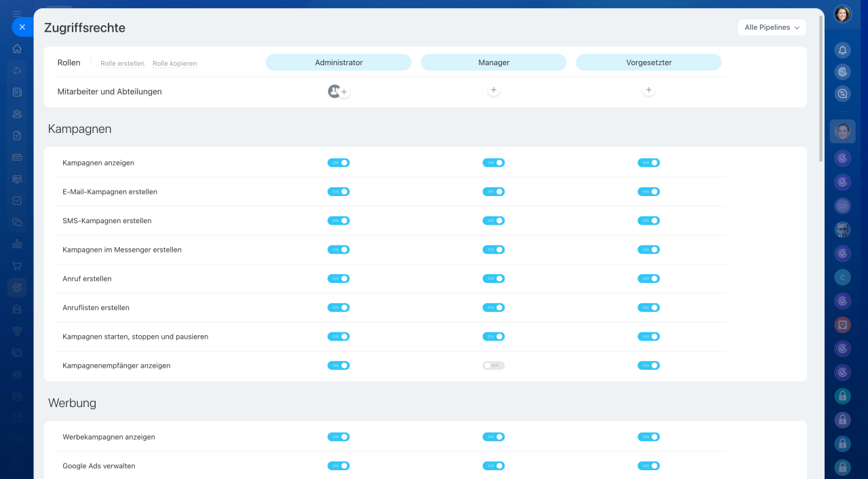The width and height of the screenshot is (868, 479).
Task: Click the SMS-Kampagnen erstellen row label
Action: (x=107, y=221)
